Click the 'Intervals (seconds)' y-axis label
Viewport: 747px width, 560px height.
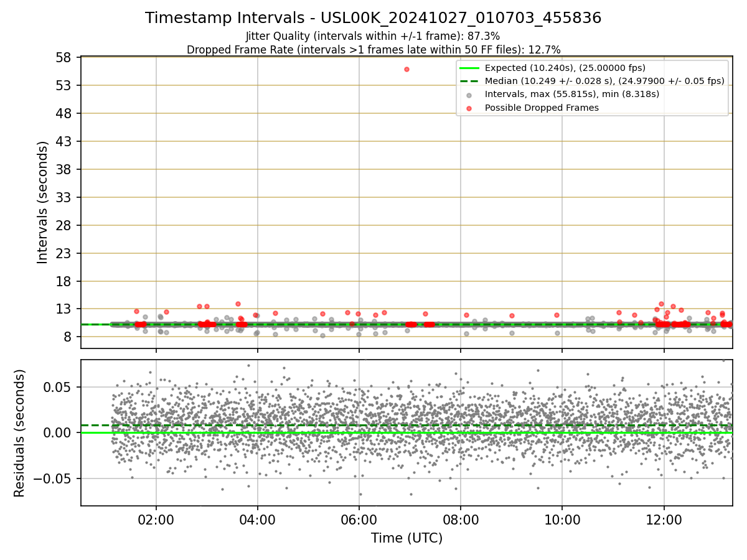point(42,202)
